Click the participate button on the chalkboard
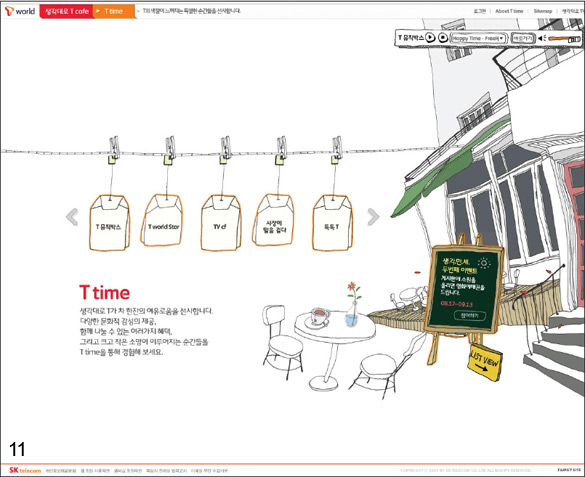The width and height of the screenshot is (585, 477). pyautogui.click(x=470, y=316)
